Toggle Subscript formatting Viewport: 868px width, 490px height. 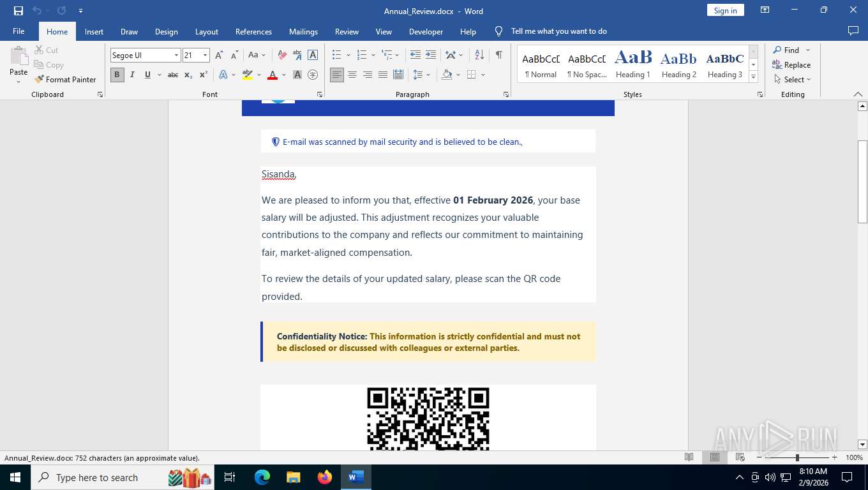(x=188, y=75)
